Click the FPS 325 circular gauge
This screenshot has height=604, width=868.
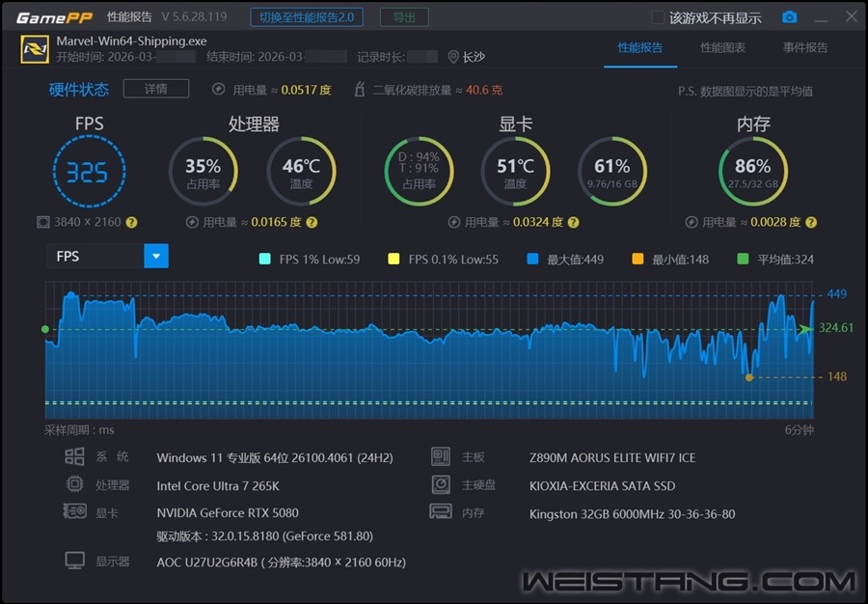89,171
